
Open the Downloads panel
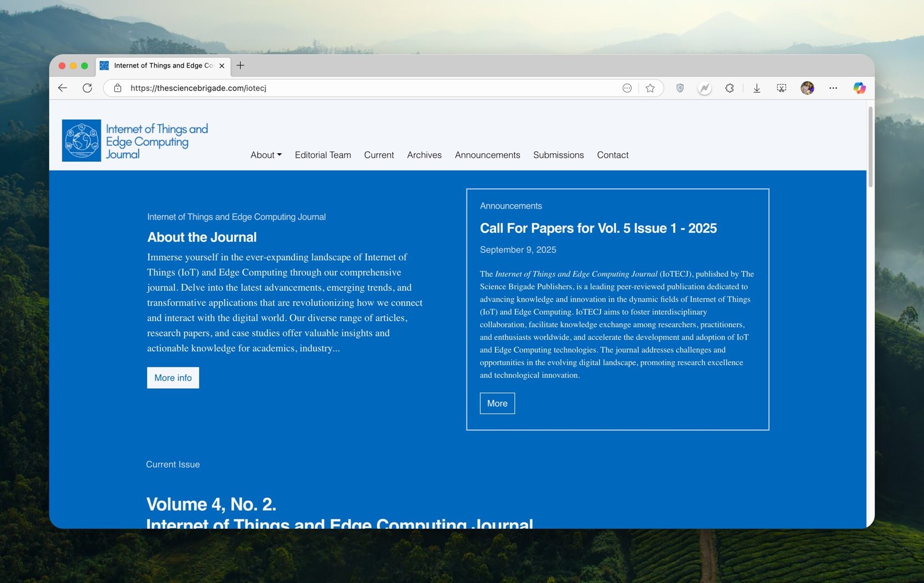click(x=757, y=88)
